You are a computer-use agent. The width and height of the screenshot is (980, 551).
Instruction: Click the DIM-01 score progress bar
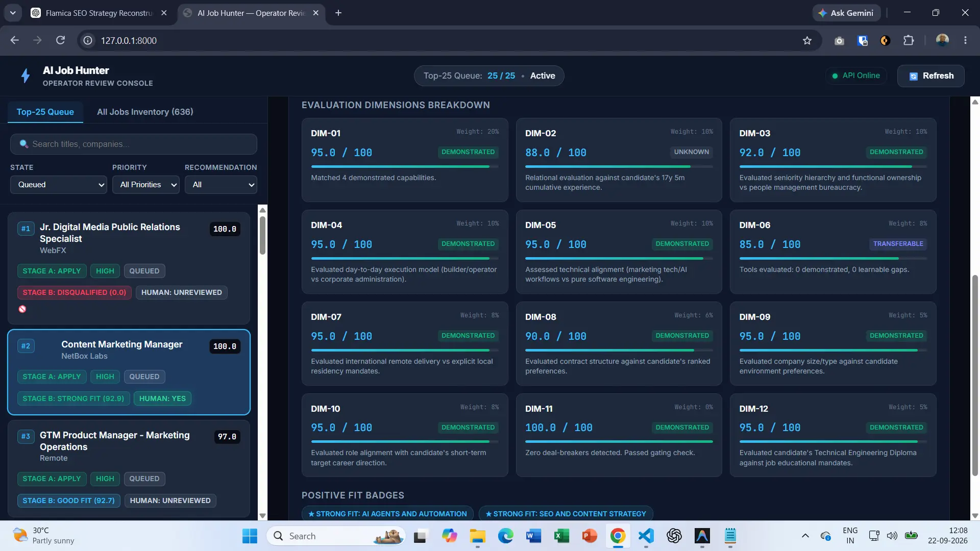405,167
